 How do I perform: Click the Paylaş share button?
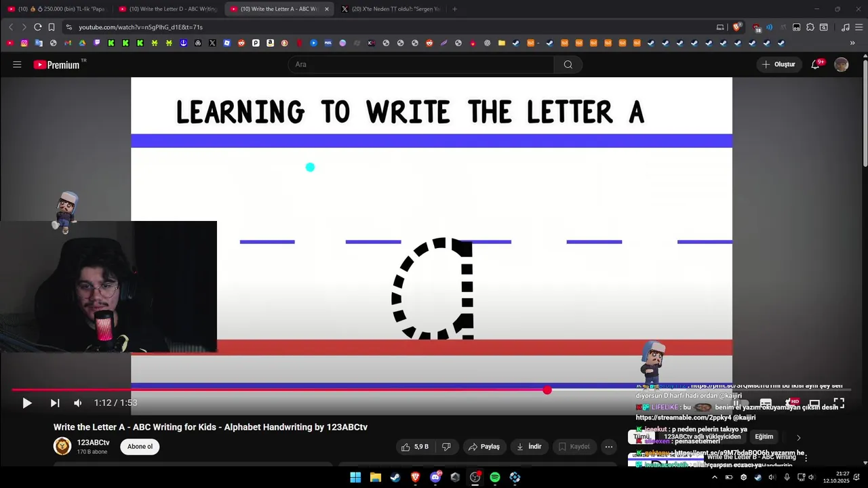(x=485, y=447)
